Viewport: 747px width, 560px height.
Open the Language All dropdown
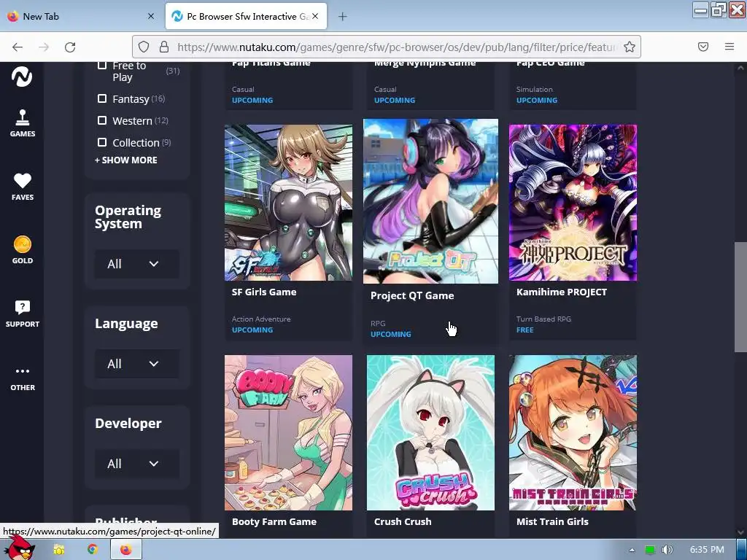click(137, 364)
